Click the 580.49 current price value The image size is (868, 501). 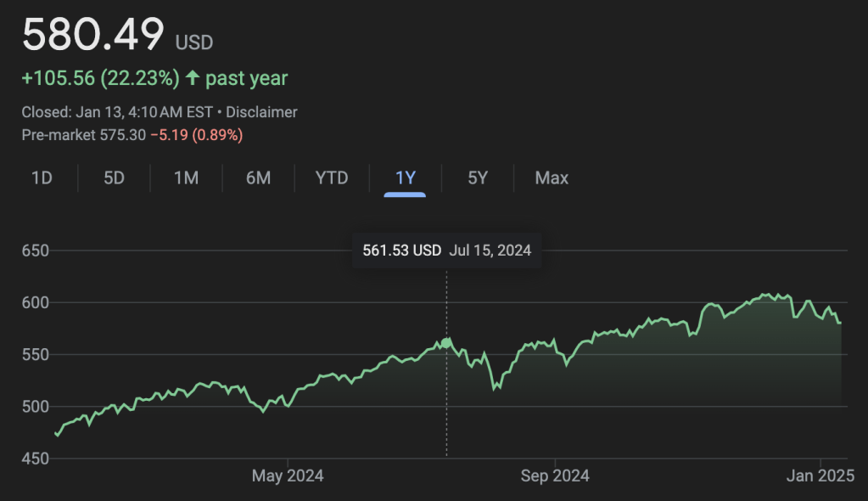pyautogui.click(x=93, y=36)
